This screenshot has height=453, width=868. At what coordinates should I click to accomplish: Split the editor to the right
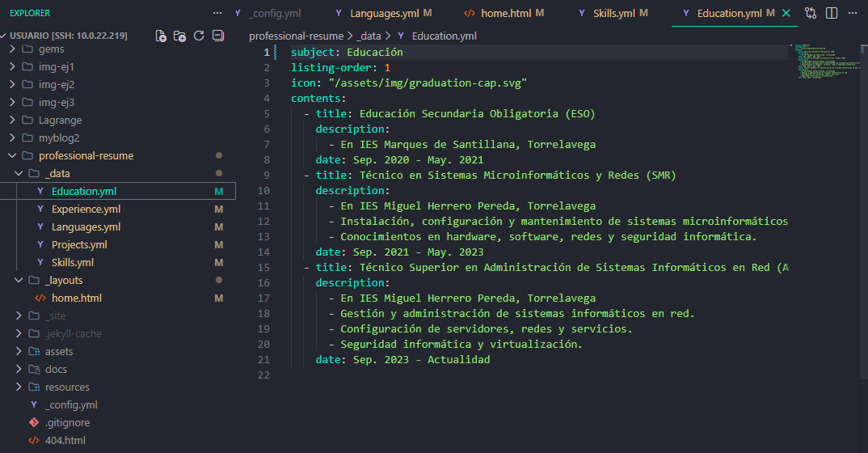[832, 13]
